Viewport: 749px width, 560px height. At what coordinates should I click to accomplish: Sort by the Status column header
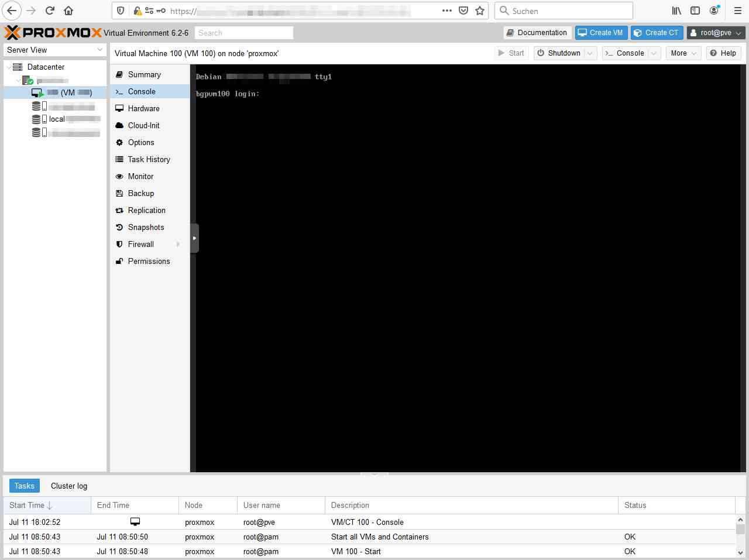pos(676,505)
